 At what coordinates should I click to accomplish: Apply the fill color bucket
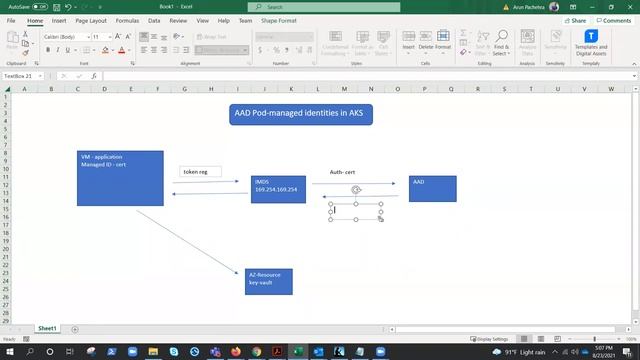pyautogui.click(x=105, y=50)
